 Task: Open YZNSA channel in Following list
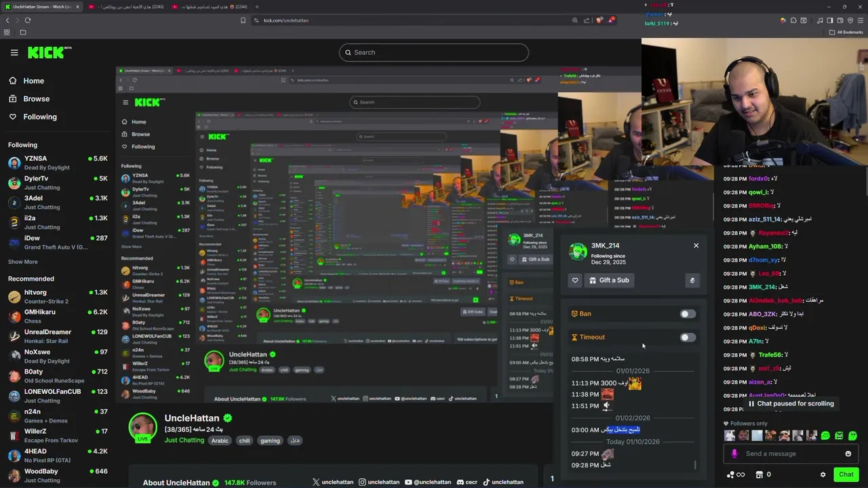58,163
